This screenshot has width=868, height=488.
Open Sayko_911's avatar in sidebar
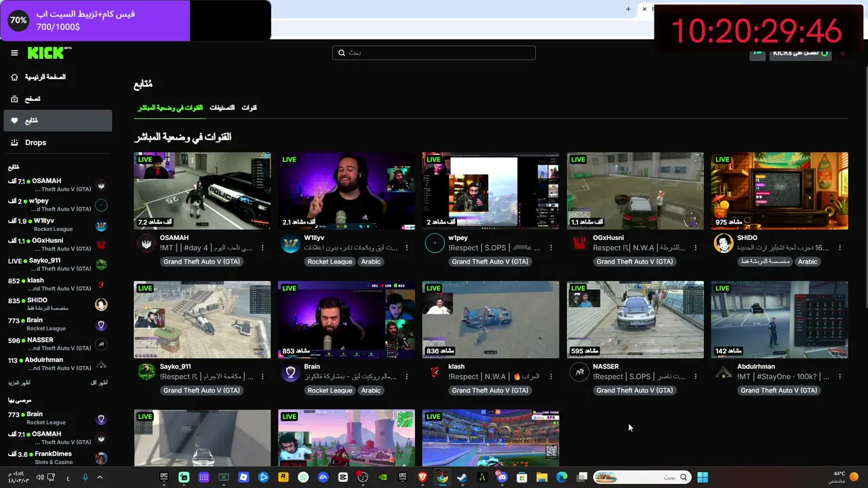click(x=101, y=264)
